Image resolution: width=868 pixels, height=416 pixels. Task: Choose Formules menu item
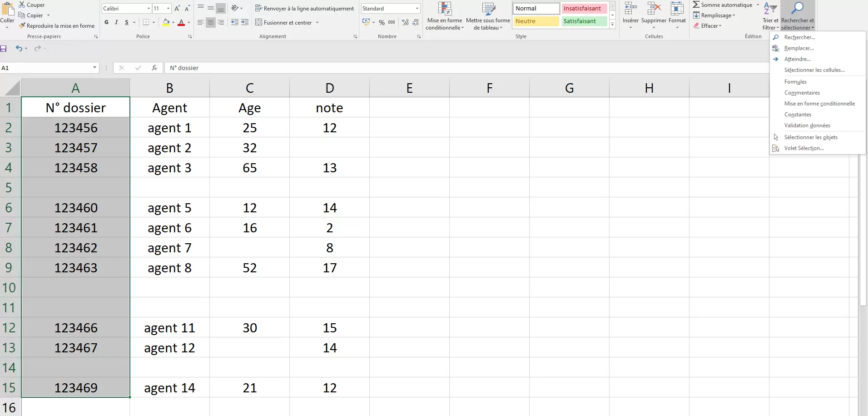point(795,82)
